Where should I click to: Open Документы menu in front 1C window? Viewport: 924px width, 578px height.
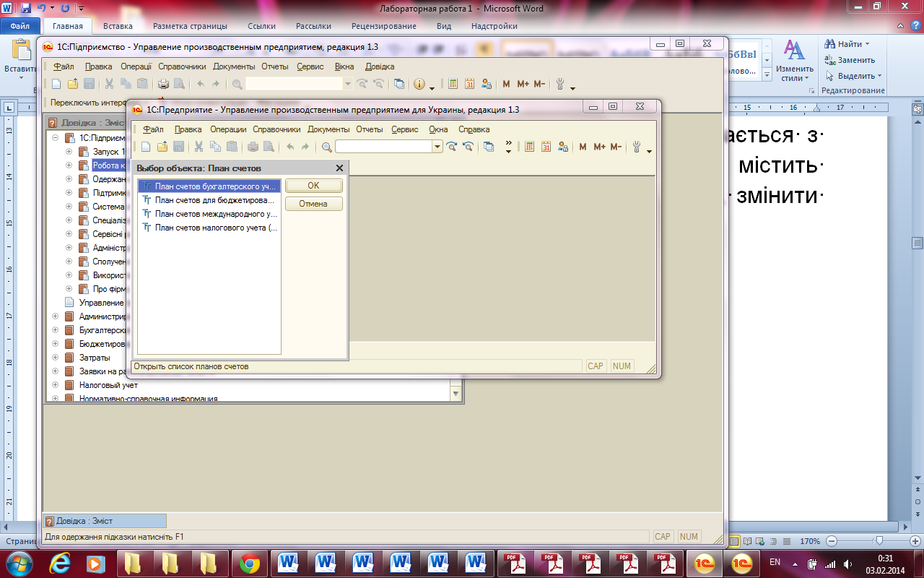[x=328, y=129]
